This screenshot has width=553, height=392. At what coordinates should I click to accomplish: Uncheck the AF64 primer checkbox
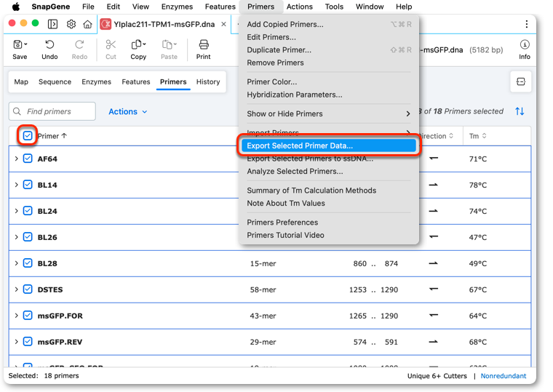click(x=28, y=159)
